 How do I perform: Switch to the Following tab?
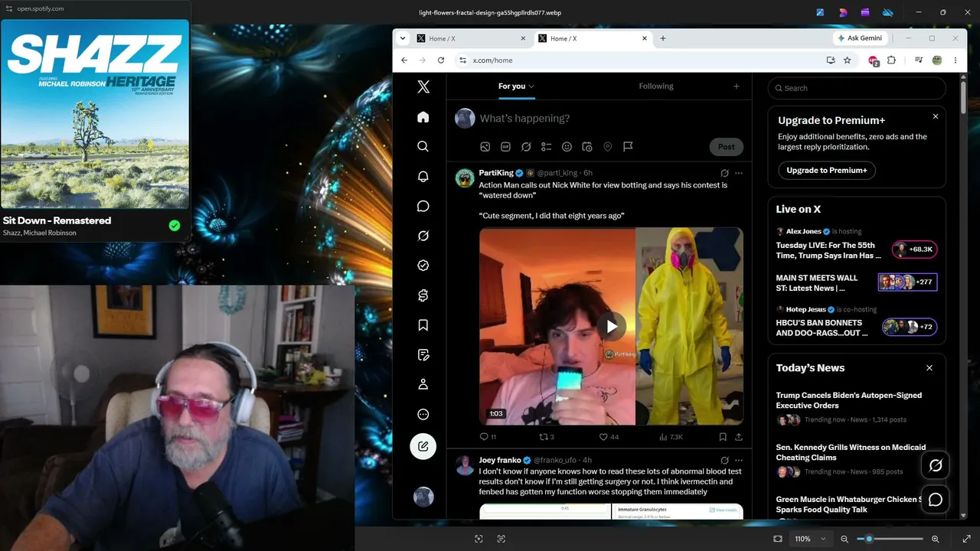coord(656,86)
